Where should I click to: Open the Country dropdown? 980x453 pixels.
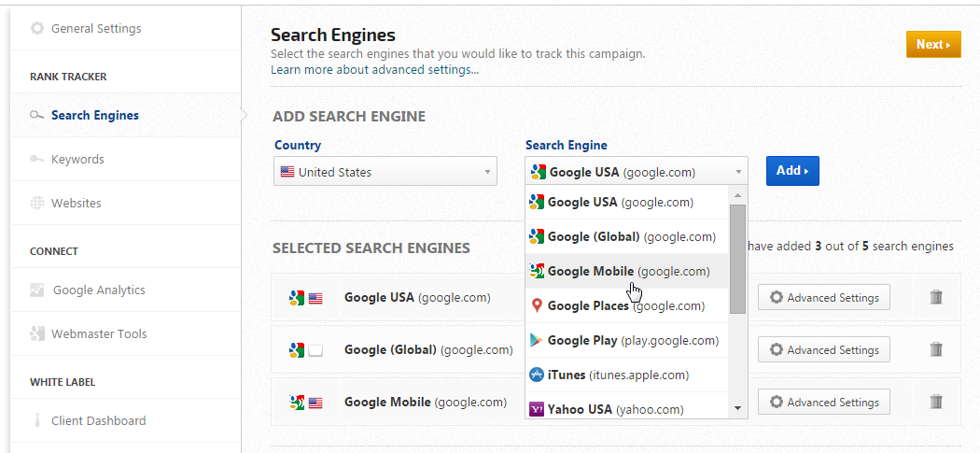[385, 172]
